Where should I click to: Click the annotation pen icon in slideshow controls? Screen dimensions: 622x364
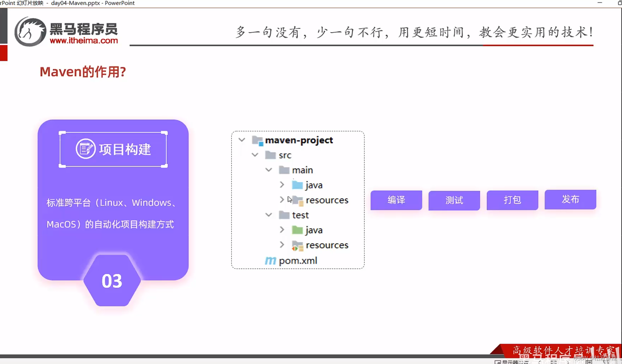click(554, 362)
